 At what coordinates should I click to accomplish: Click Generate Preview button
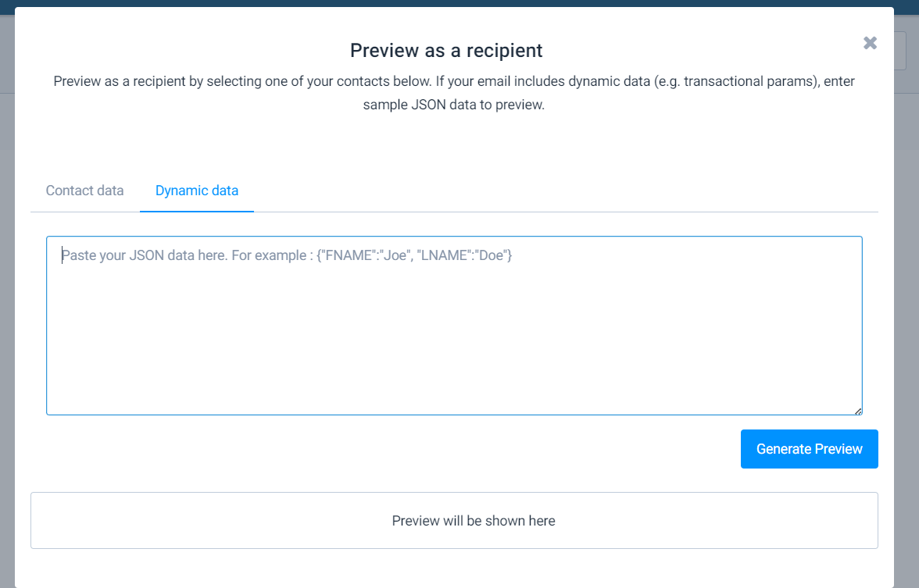(x=809, y=449)
